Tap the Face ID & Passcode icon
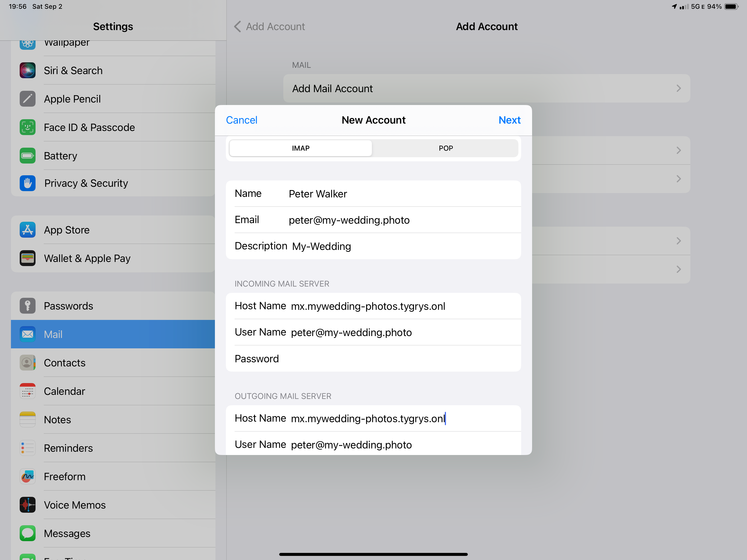The height and width of the screenshot is (560, 747). click(x=27, y=127)
